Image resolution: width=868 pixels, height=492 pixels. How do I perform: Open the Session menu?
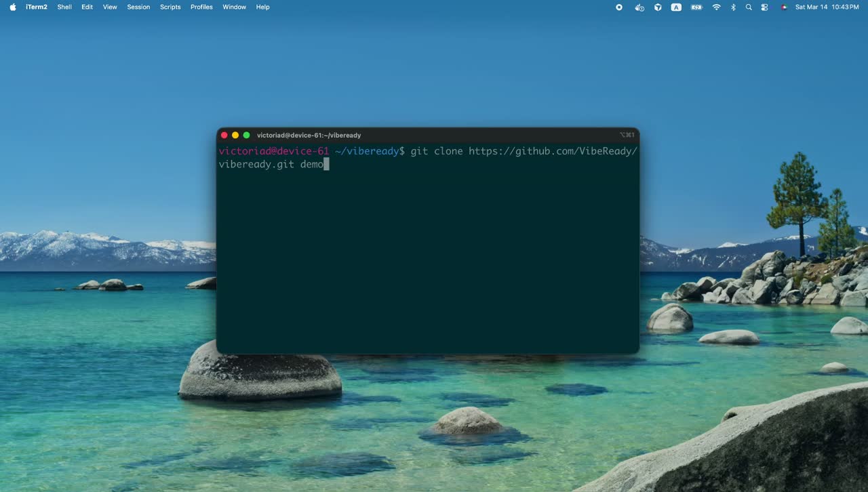[138, 7]
